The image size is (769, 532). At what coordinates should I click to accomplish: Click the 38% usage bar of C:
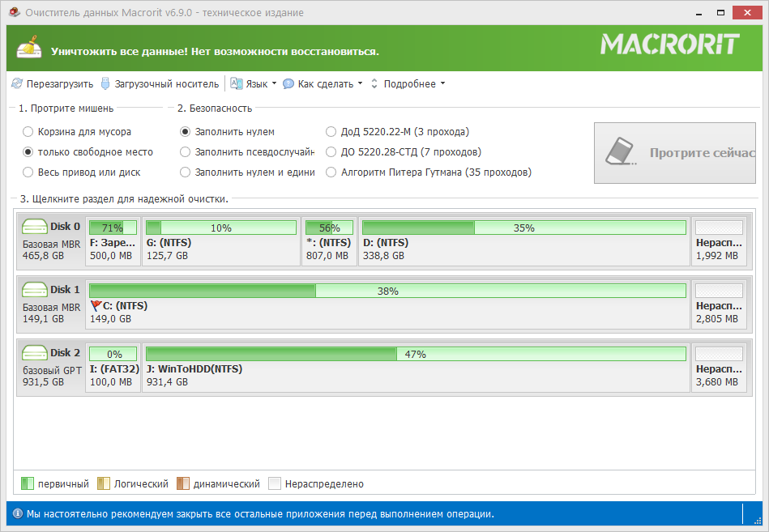click(387, 291)
